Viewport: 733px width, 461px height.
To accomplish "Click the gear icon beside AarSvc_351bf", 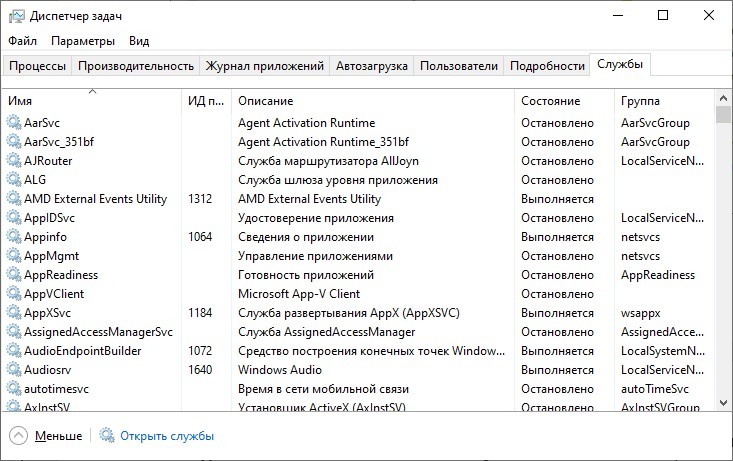I will [14, 142].
